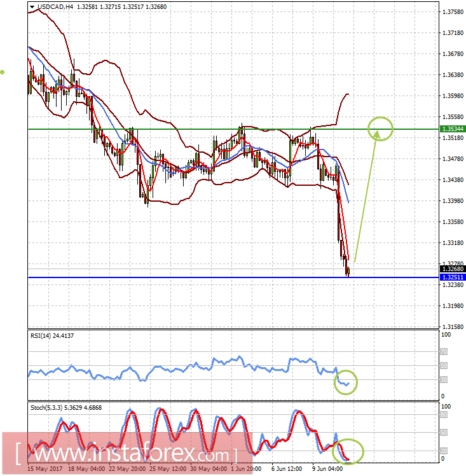This screenshot has height=476, width=466.
Task: Click the RSI 70 level marker
Action: pos(444,351)
